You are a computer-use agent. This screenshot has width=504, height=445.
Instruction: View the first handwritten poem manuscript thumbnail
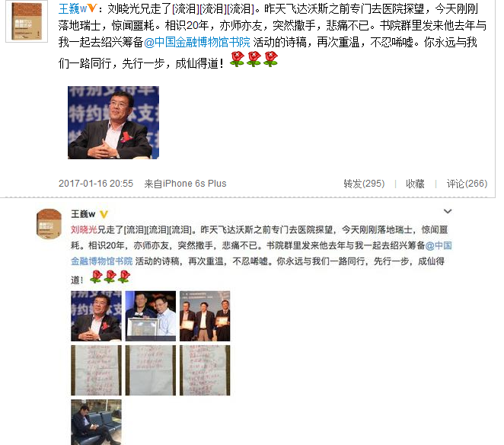[96, 370]
